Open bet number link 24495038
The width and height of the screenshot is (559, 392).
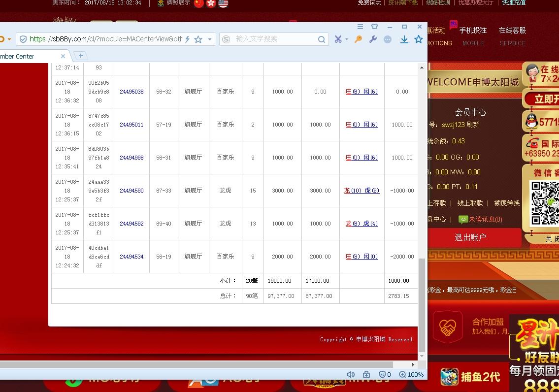pos(132,92)
